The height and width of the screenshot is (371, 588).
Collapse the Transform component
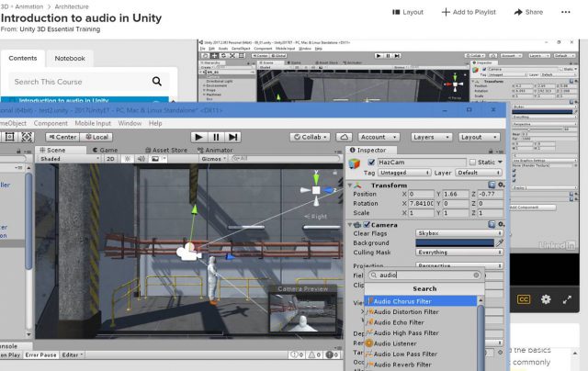coord(350,185)
